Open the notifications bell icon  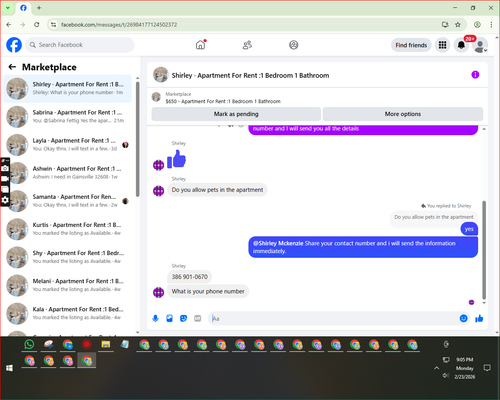pyautogui.click(x=461, y=45)
